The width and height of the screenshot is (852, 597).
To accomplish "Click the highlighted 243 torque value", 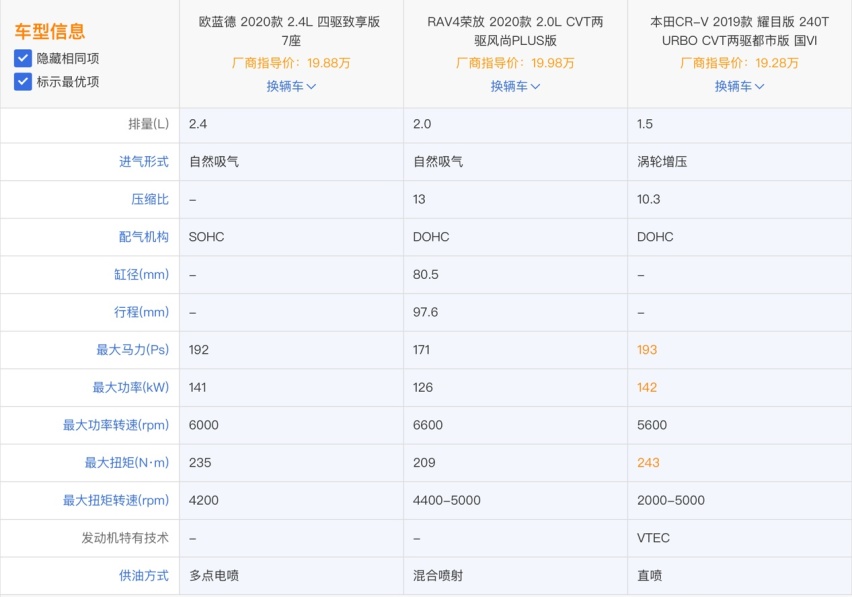I will click(x=648, y=463).
